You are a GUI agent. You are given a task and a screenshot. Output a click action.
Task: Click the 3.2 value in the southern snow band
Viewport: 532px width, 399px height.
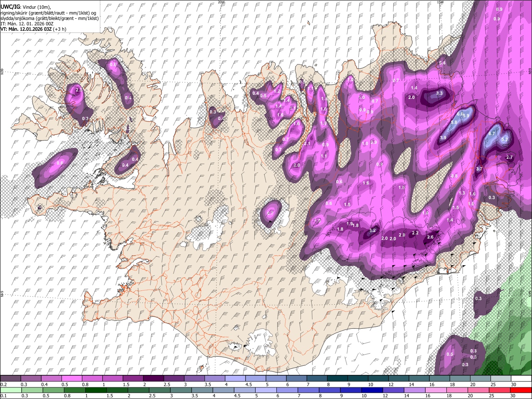point(372,230)
